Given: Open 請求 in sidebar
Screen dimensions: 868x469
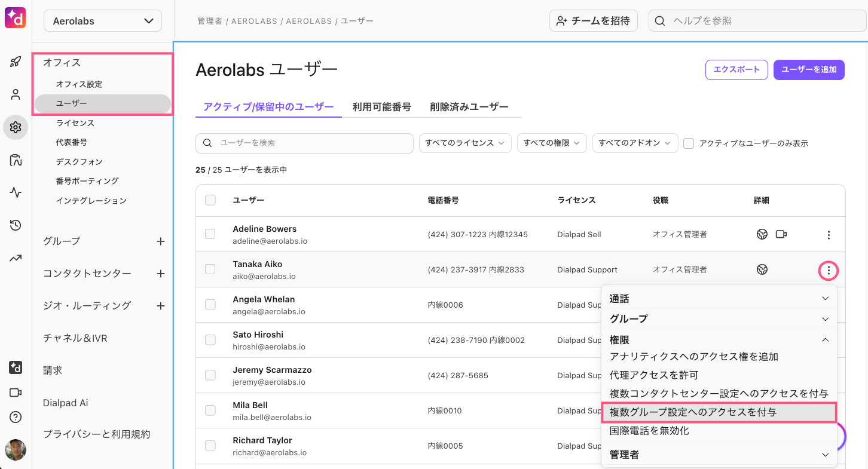Looking at the screenshot, I should coord(53,370).
